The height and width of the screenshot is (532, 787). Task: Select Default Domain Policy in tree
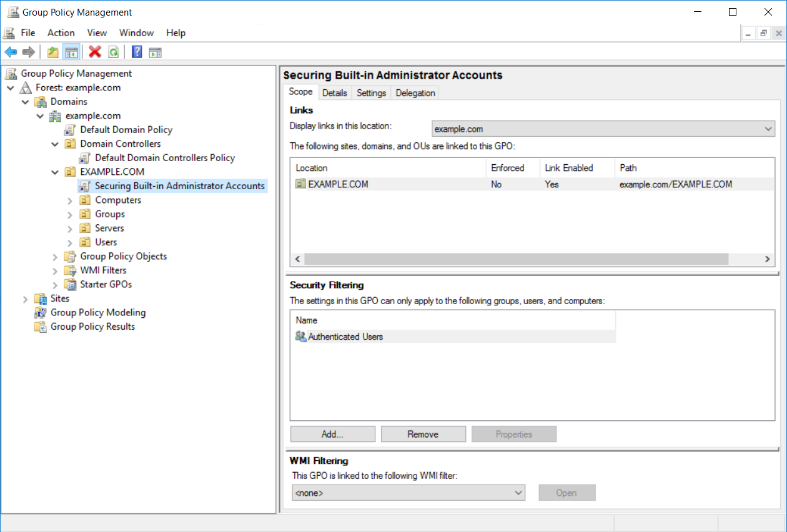click(x=126, y=130)
